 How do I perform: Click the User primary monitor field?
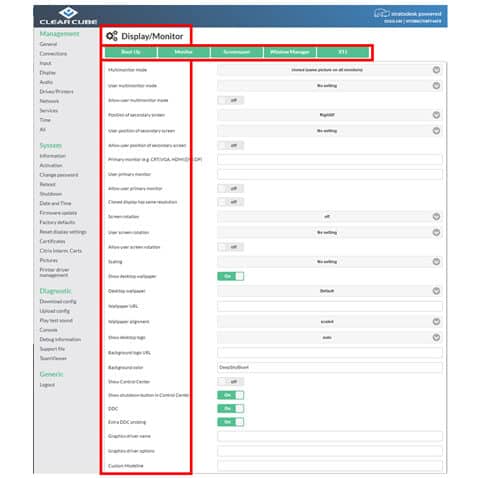[x=330, y=174]
